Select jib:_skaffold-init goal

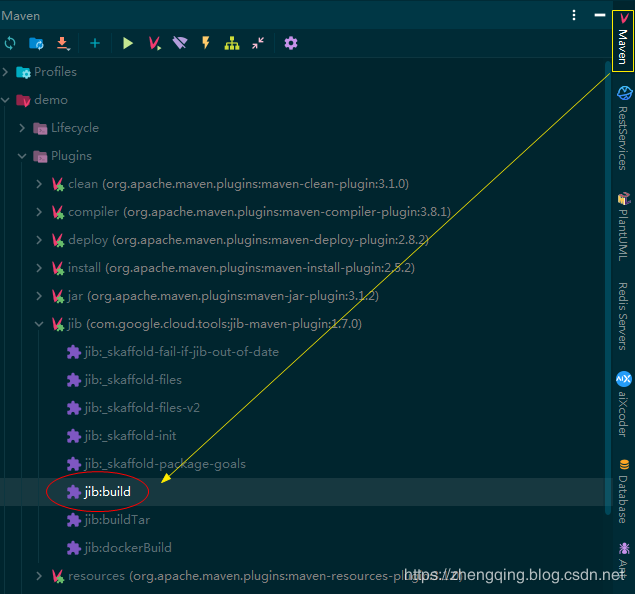click(130, 436)
